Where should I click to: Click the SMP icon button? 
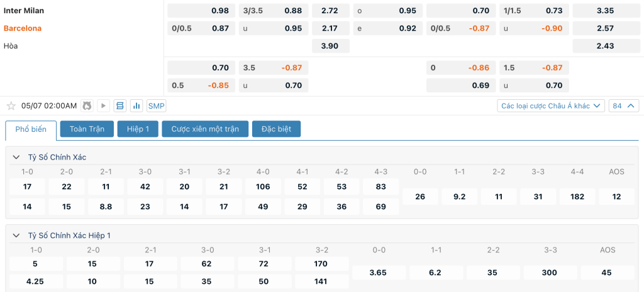[x=157, y=106]
